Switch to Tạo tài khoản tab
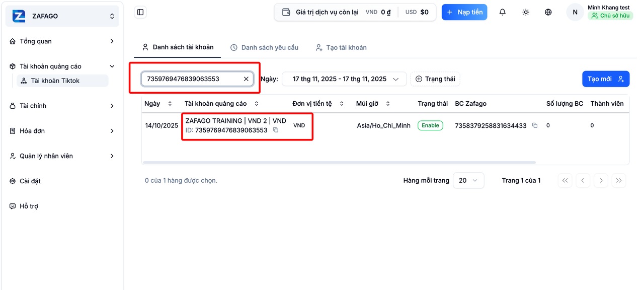The width and height of the screenshot is (644, 290). coord(341,47)
